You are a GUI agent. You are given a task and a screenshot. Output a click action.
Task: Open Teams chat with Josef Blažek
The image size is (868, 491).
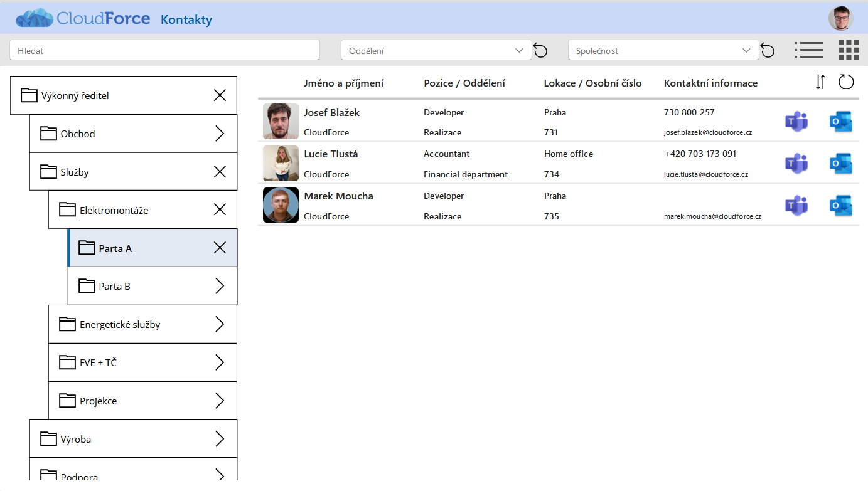(796, 121)
